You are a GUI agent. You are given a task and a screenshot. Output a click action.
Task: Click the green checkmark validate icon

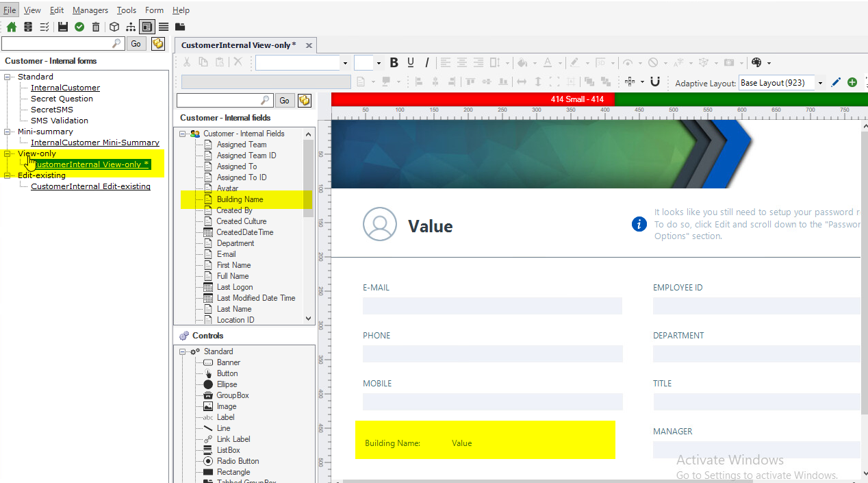pos(79,27)
